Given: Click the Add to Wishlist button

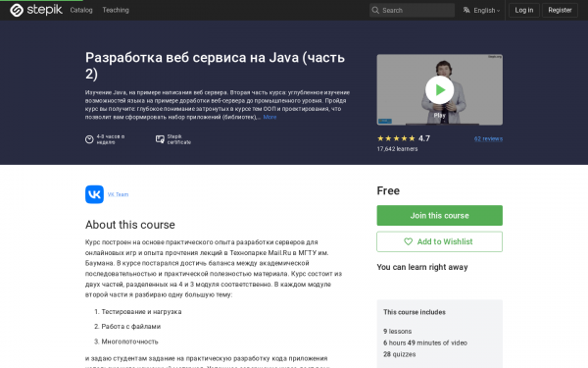Looking at the screenshot, I should [x=439, y=241].
